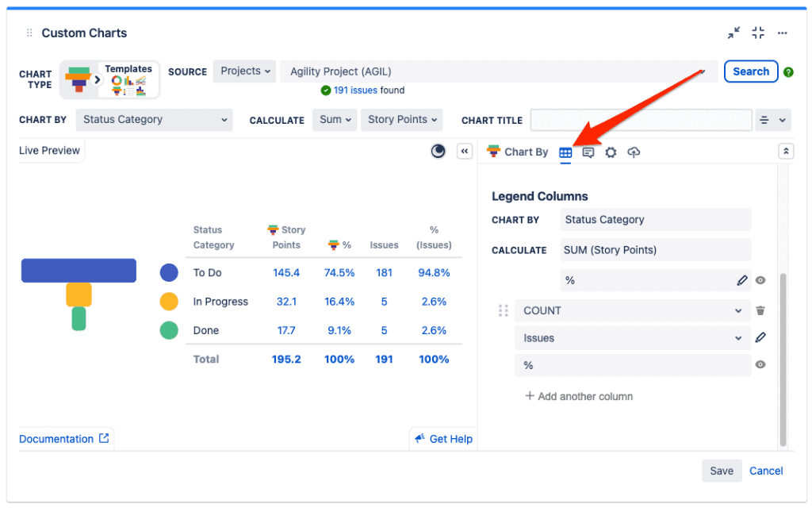Viewport: 812px width, 508px height.
Task: Open the Sum calculate dropdown
Action: 336,120
